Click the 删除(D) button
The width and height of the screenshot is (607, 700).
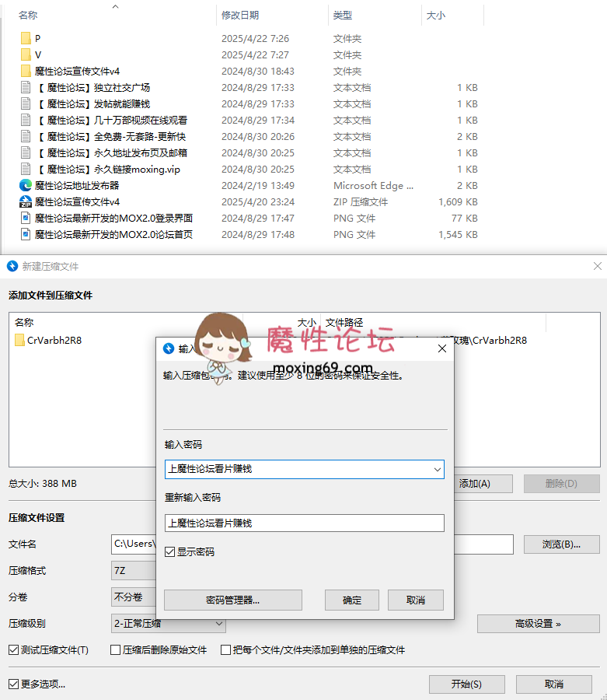coord(561,484)
